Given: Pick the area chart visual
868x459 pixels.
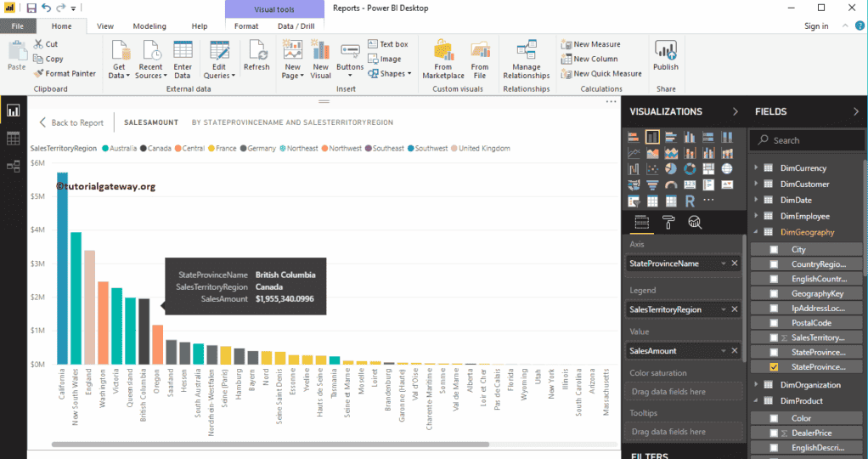Looking at the screenshot, I should click(652, 153).
